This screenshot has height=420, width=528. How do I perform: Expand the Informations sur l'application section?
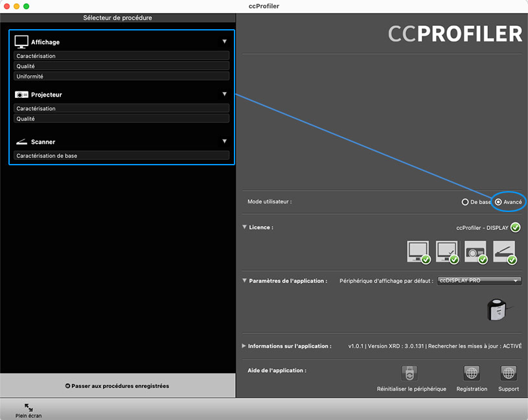pyautogui.click(x=244, y=346)
